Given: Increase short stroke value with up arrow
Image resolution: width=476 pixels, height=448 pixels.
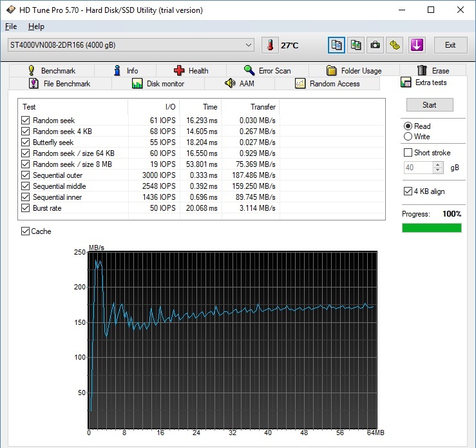Looking at the screenshot, I should pos(437,164).
